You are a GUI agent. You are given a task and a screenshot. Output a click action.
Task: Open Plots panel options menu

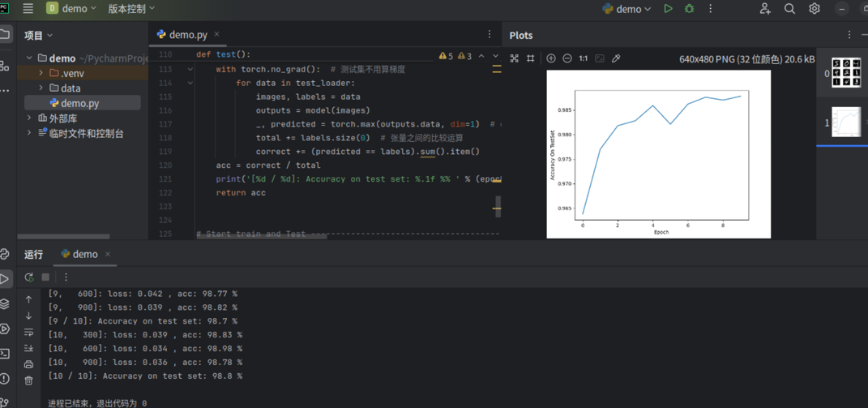click(849, 35)
